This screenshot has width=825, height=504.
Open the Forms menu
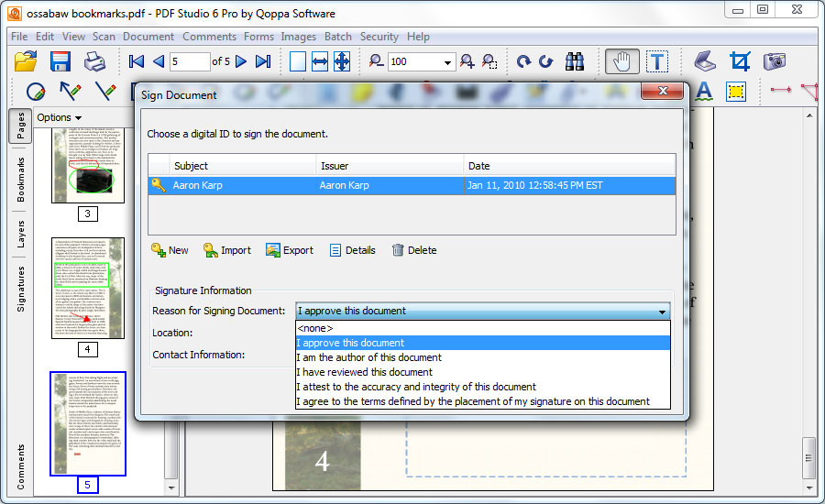(258, 37)
